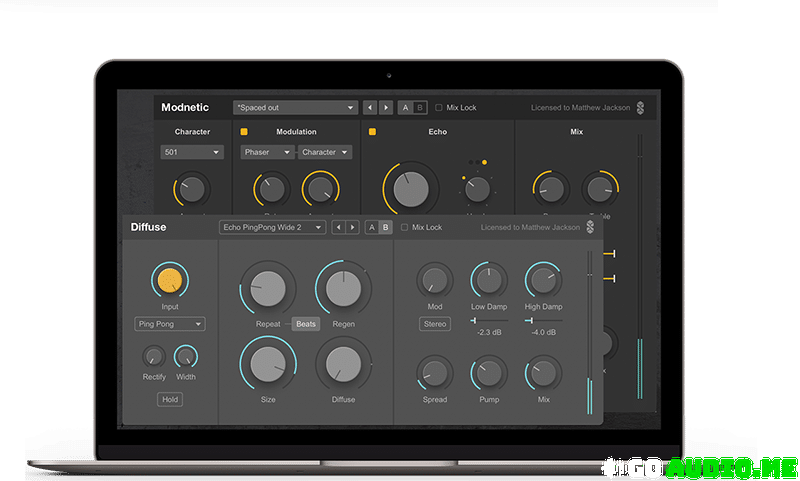Screen dimensions: 800x481
Task: Go to next preset in Diffuse
Action: pos(353,227)
